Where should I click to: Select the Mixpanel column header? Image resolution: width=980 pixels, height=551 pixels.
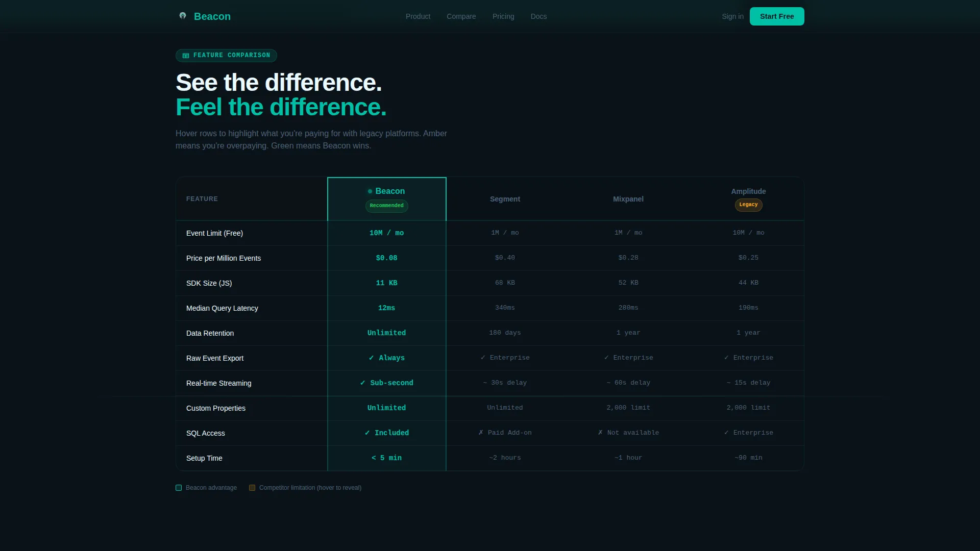click(x=628, y=199)
